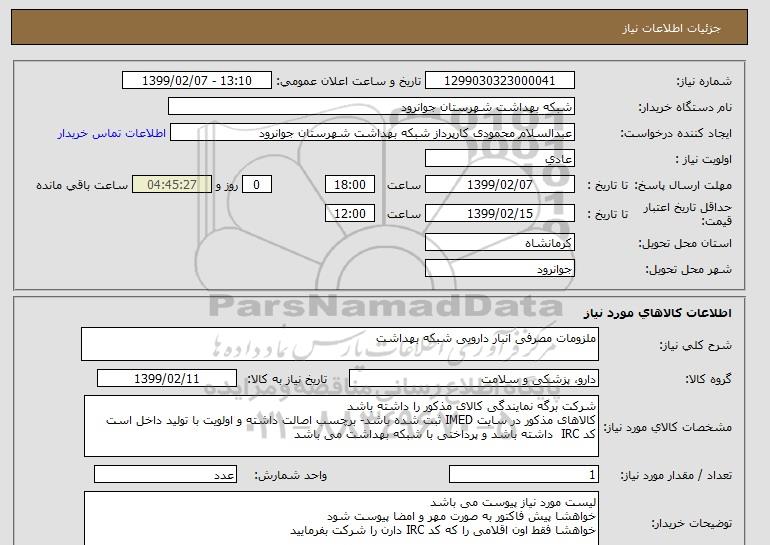Screen dimensions: 770x545
Task: Click the validity time field 12:00
Action: coord(350,214)
